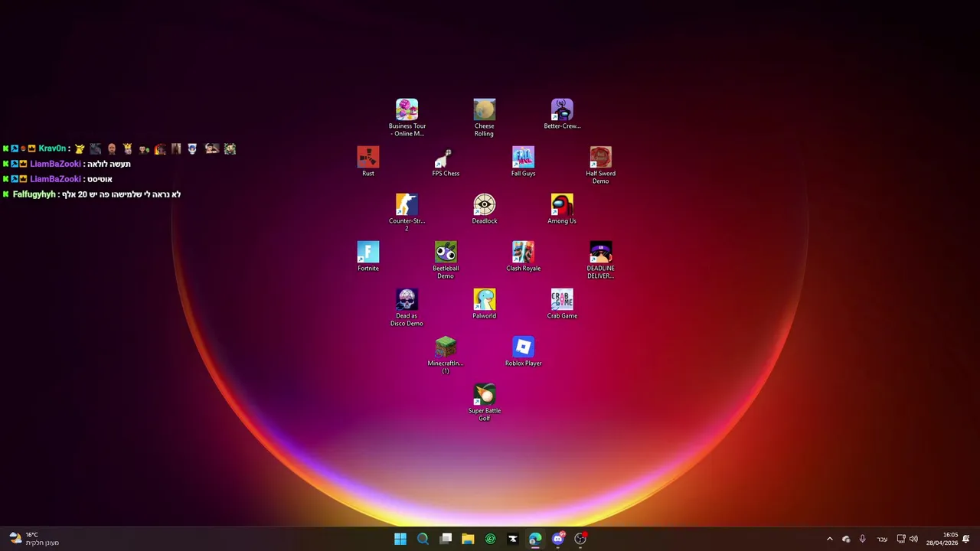Open the notification bell

pos(966,539)
